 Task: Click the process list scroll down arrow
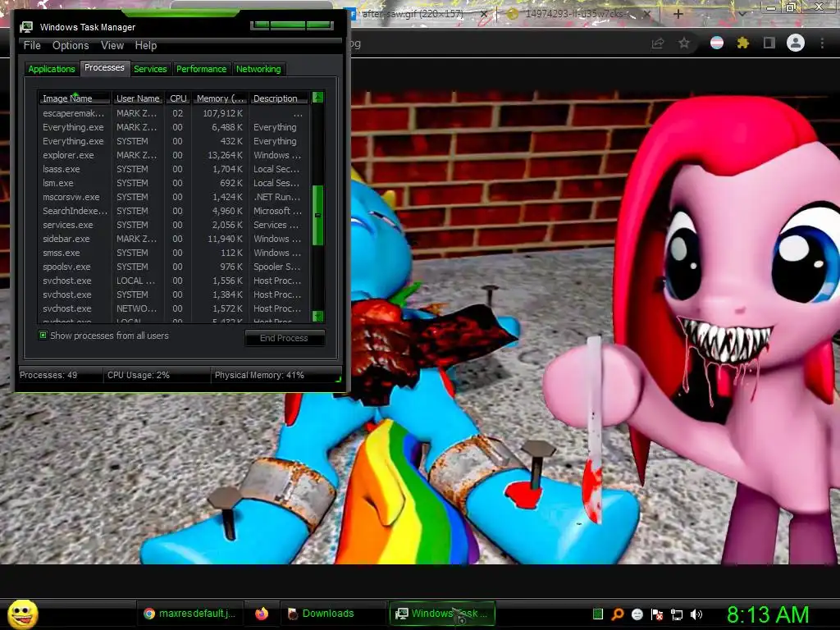[317, 316]
